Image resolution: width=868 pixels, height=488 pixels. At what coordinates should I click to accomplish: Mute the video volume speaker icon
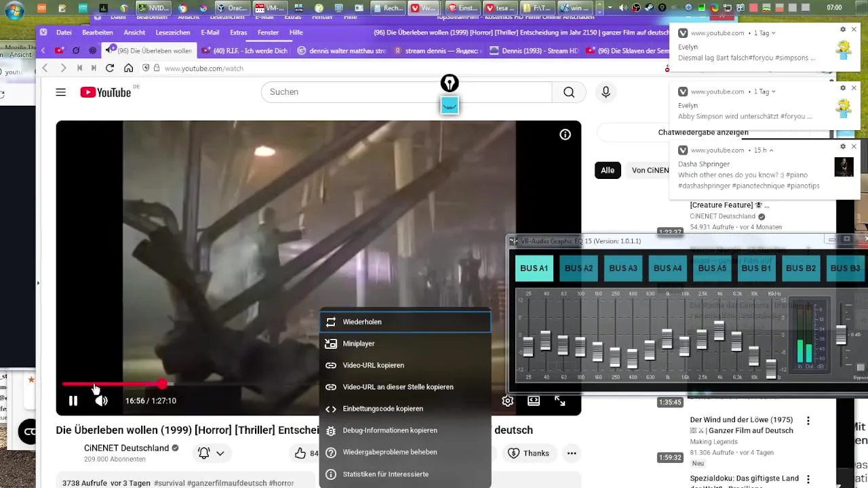tap(101, 401)
